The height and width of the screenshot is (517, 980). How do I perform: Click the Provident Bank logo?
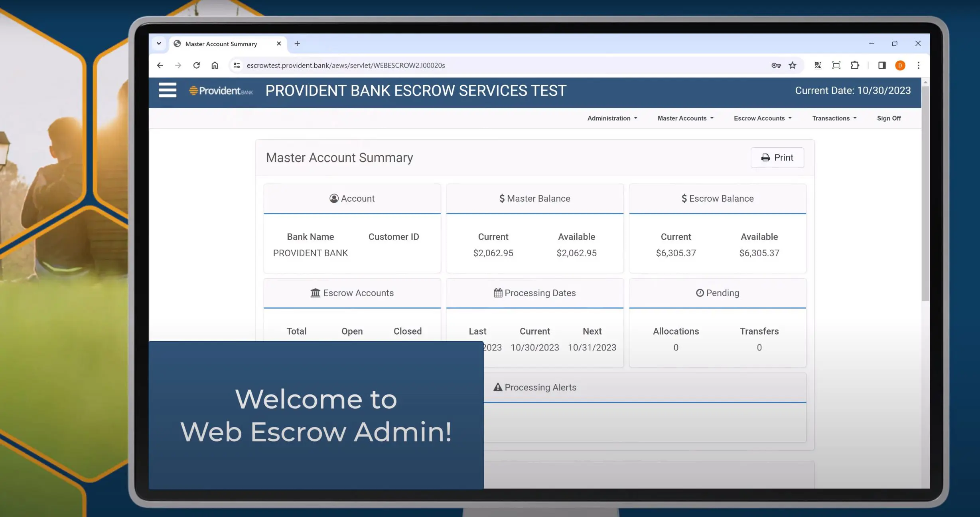tap(221, 91)
